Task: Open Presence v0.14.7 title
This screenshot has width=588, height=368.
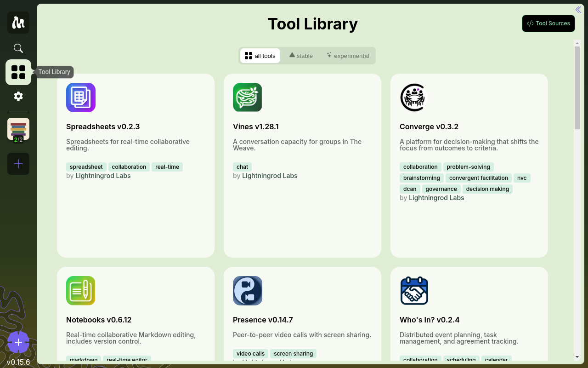Action: (x=263, y=320)
